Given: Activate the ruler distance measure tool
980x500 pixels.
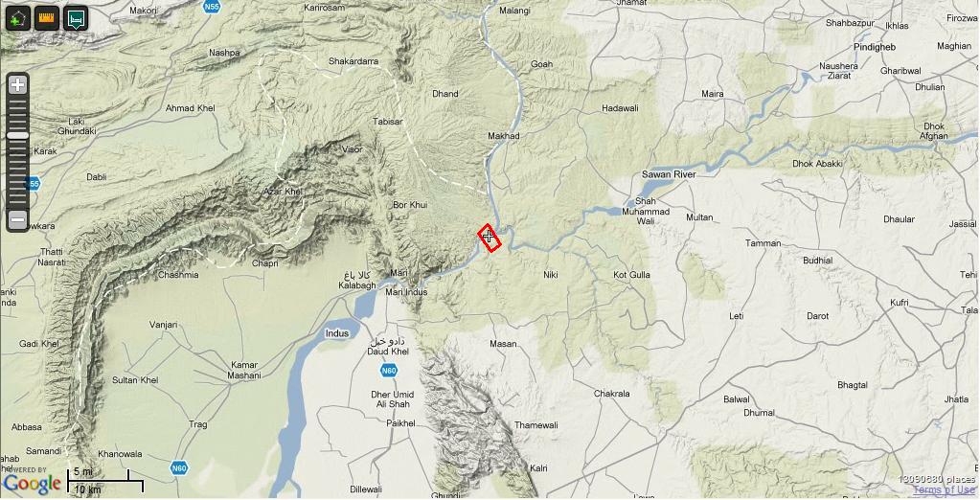Looking at the screenshot, I should (x=47, y=19).
